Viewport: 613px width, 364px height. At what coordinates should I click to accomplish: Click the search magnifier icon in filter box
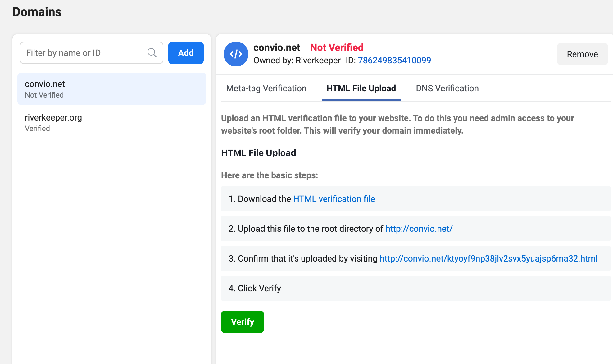[x=152, y=53]
